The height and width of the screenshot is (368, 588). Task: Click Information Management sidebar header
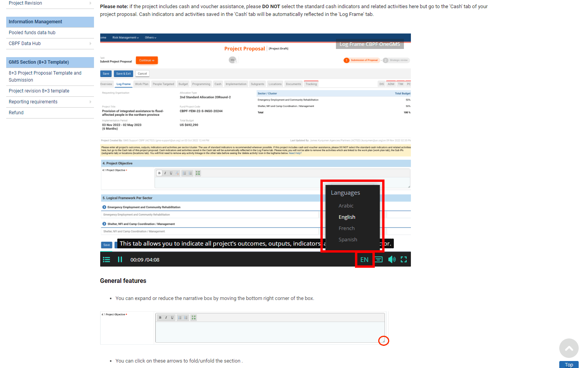50,22
